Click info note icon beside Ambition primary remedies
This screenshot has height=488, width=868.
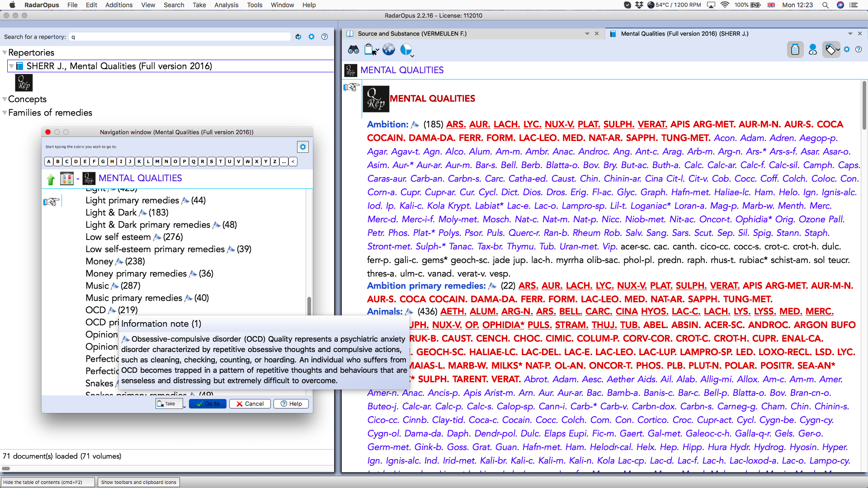click(492, 286)
